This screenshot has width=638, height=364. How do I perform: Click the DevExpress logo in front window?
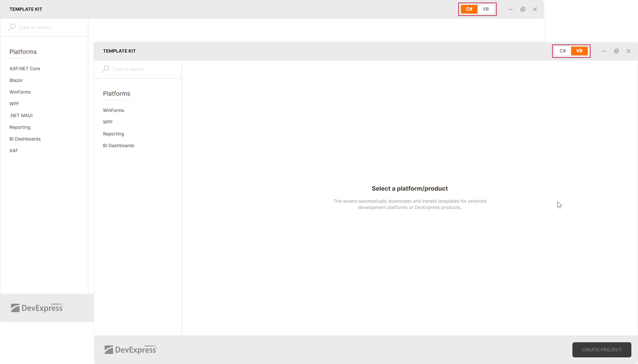(x=130, y=349)
